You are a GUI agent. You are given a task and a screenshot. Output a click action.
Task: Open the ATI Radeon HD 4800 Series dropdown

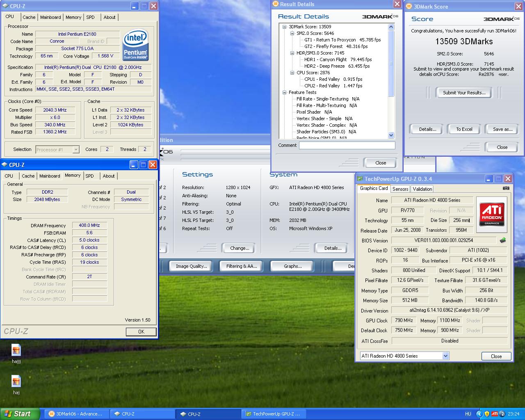point(445,356)
